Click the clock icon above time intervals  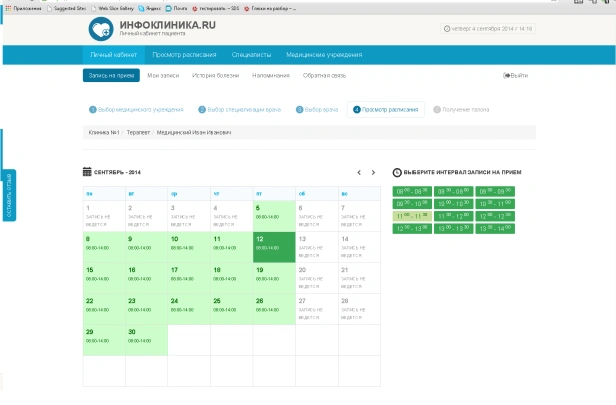[397, 173]
